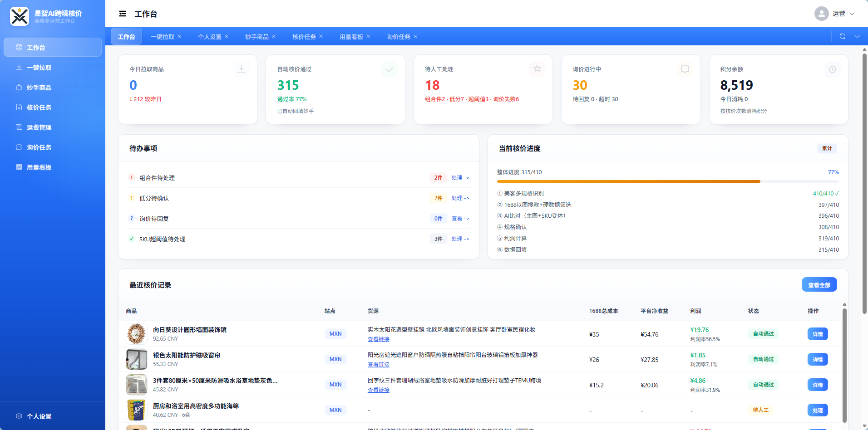This screenshot has height=430, width=868.
Task: Click the 星智AI跨境核价 logo icon
Action: pyautogui.click(x=20, y=16)
